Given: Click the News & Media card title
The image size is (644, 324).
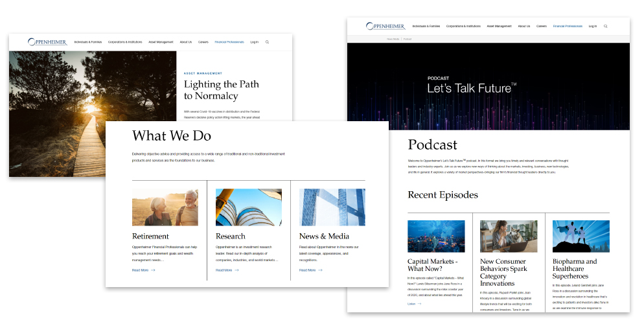Looking at the screenshot, I should point(324,237).
